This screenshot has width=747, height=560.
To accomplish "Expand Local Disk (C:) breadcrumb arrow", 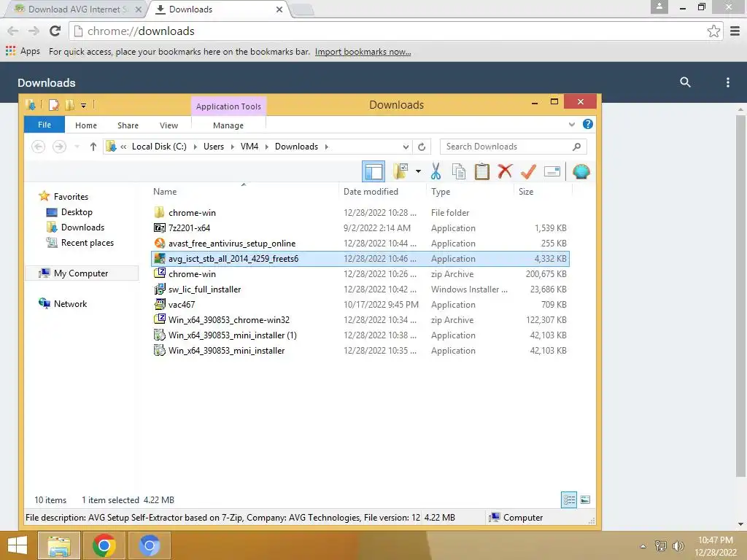I will point(195,147).
